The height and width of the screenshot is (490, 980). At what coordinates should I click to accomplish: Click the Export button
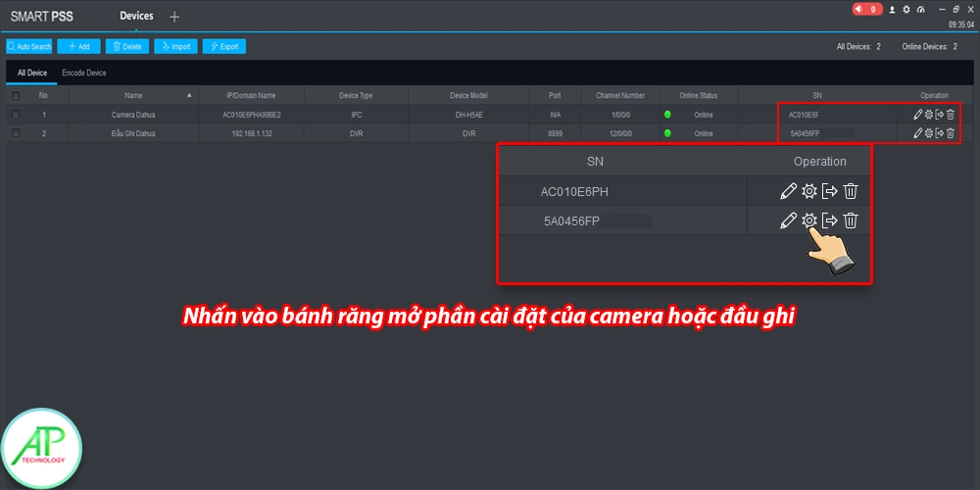click(x=224, y=46)
